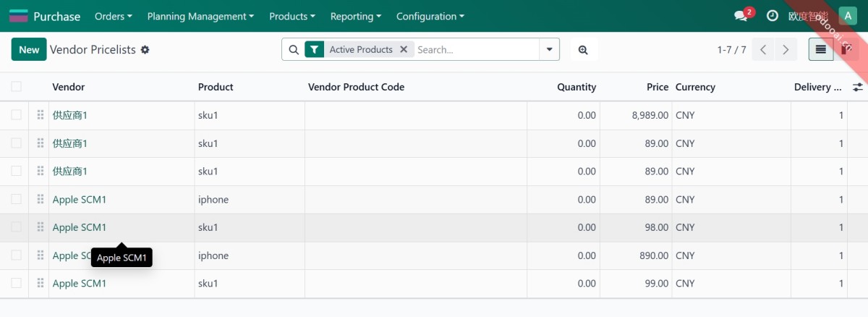Check the first 供应商1 row checkbox
868x317 pixels.
click(x=16, y=115)
